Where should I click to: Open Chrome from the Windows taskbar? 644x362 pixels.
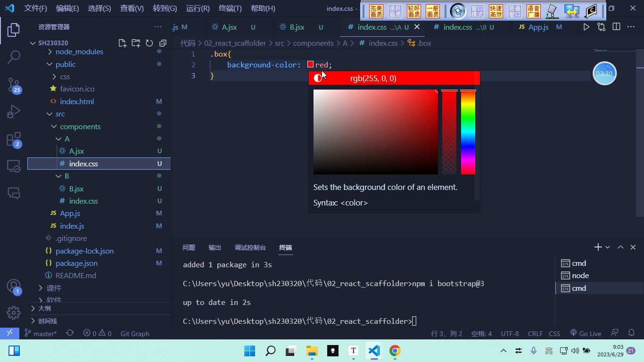click(395, 351)
